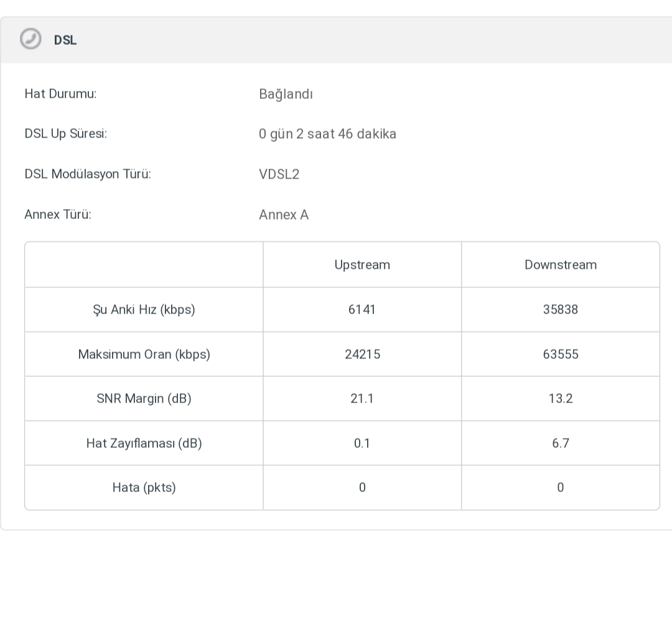Select the Hat Zayıflaması (dB) row label
Screen dimensions: 672x637
144,444
